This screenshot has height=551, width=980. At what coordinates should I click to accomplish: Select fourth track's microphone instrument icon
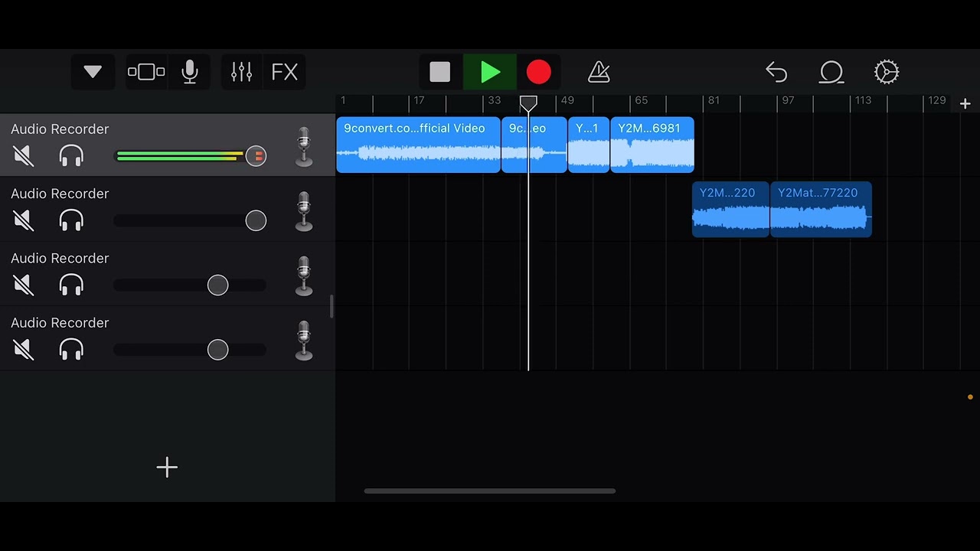point(304,340)
